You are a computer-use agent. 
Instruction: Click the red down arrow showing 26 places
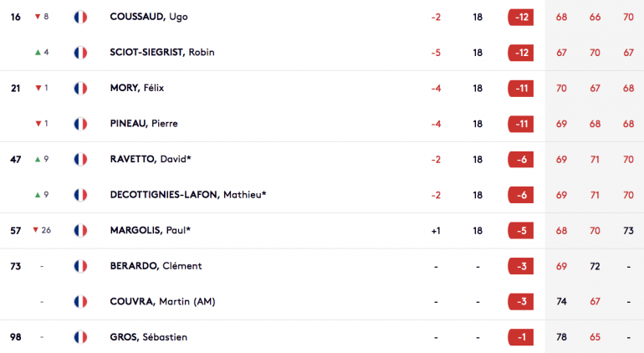coord(36,230)
